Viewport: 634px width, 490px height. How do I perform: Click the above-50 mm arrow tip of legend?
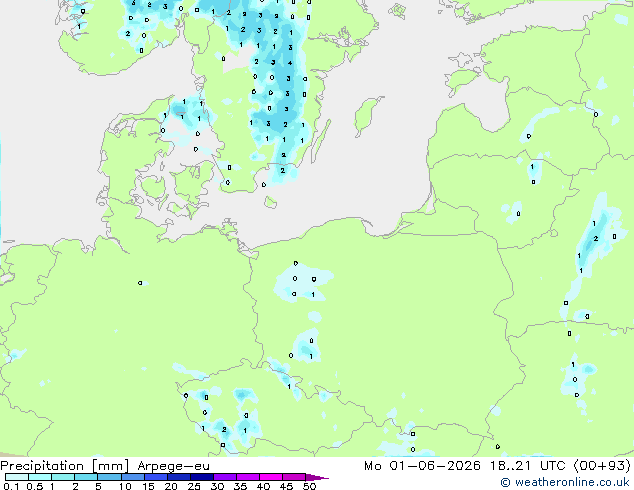click(317, 477)
